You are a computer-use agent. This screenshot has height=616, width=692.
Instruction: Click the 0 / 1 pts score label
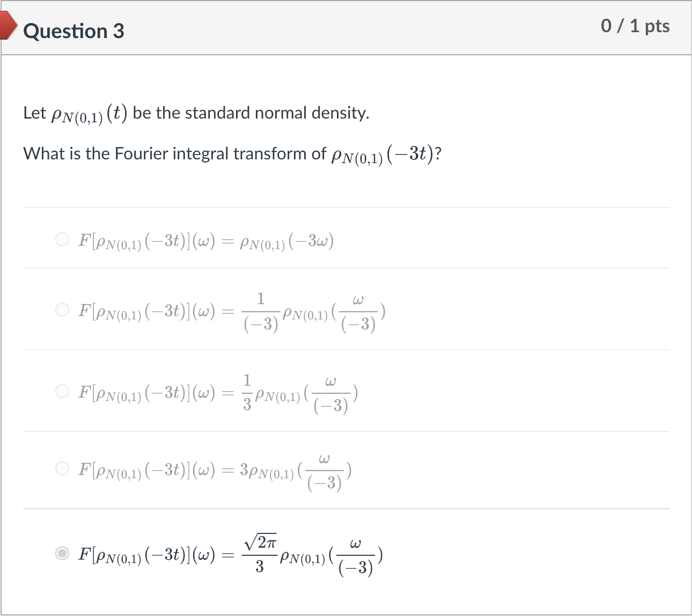pos(636,25)
